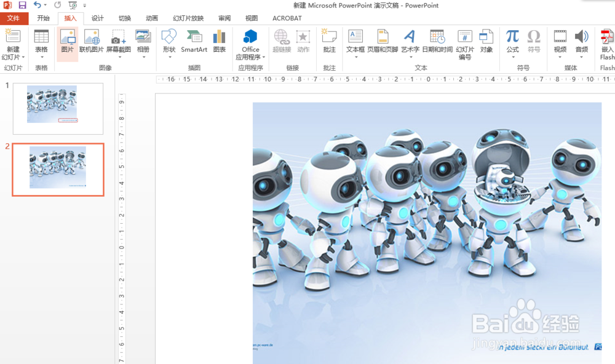Viewport: 615px width, 364px height.
Task: Click the WordArt (艺术字) icon
Action: point(410,36)
